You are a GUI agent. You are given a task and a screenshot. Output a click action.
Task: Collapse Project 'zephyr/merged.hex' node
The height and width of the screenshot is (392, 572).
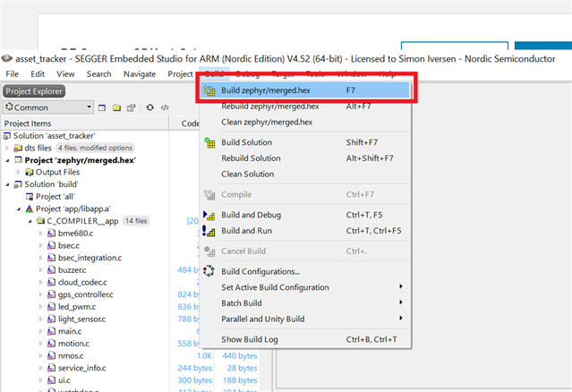7,160
